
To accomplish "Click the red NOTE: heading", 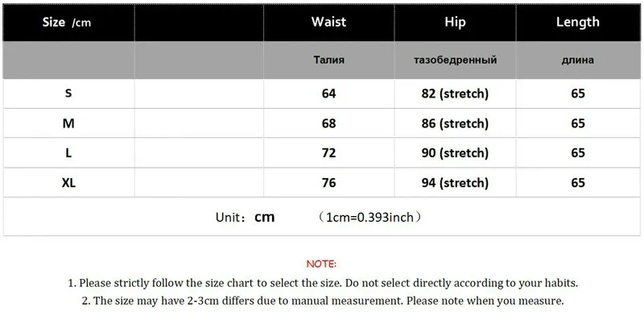I will (321, 264).
